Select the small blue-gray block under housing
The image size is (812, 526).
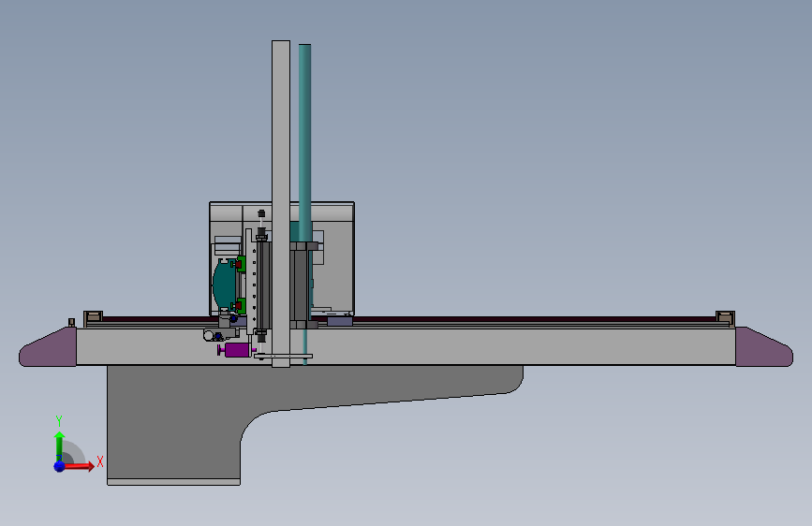click(340, 322)
